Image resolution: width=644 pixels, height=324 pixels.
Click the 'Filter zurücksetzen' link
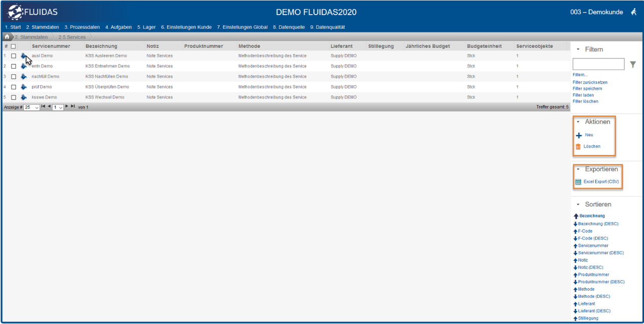590,82
